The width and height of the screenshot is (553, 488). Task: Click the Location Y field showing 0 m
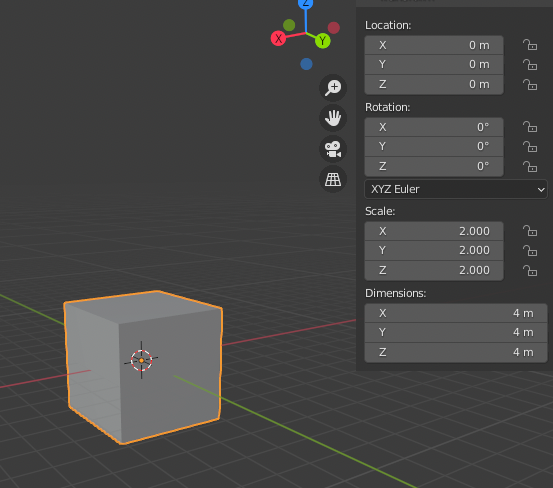point(434,65)
